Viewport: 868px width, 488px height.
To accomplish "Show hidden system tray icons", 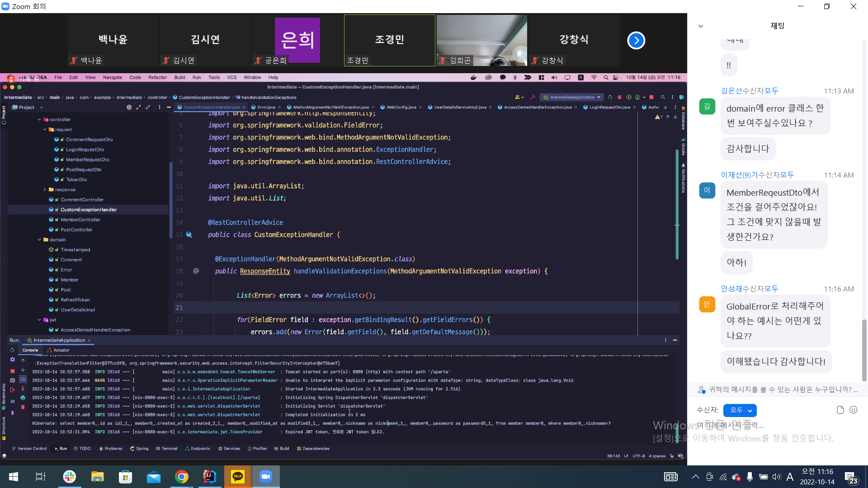I will (696, 477).
